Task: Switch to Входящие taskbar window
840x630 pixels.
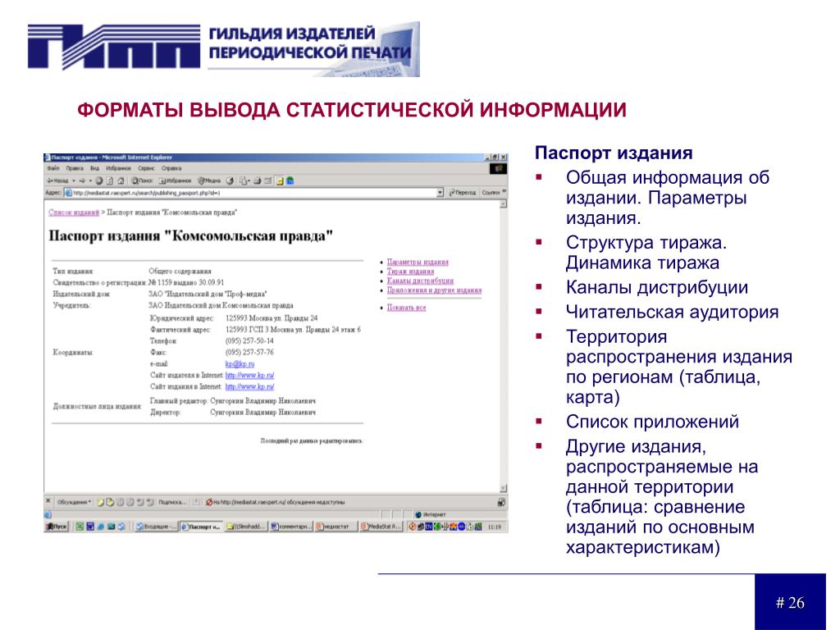Action: (156, 527)
